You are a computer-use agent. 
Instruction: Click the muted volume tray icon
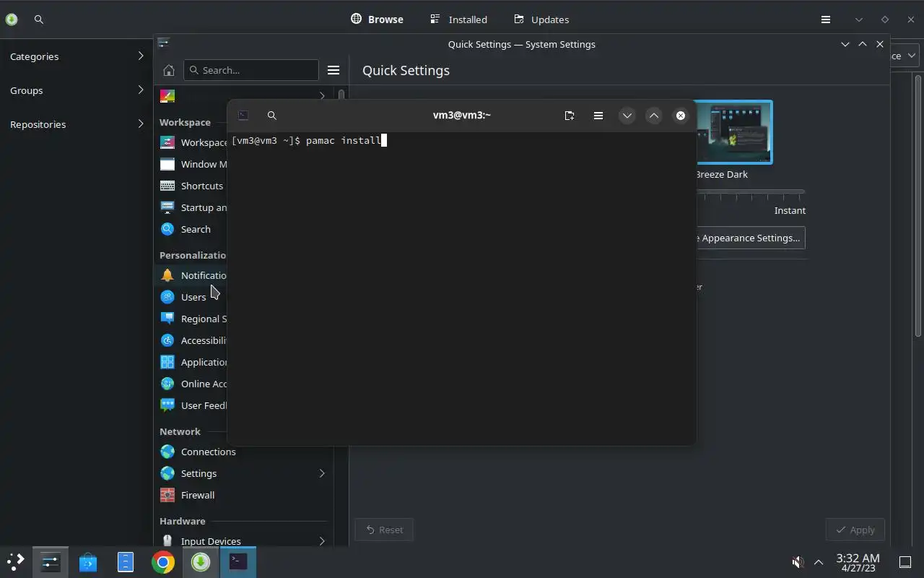798,561
